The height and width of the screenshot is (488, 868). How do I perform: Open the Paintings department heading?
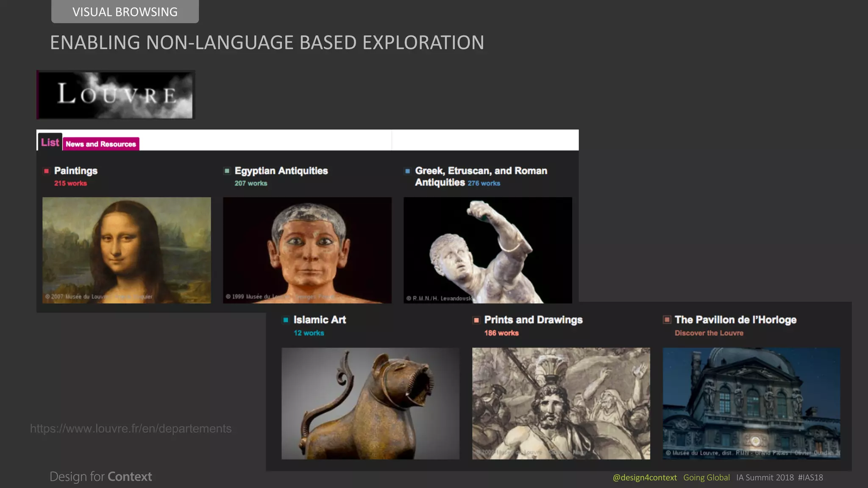point(76,171)
